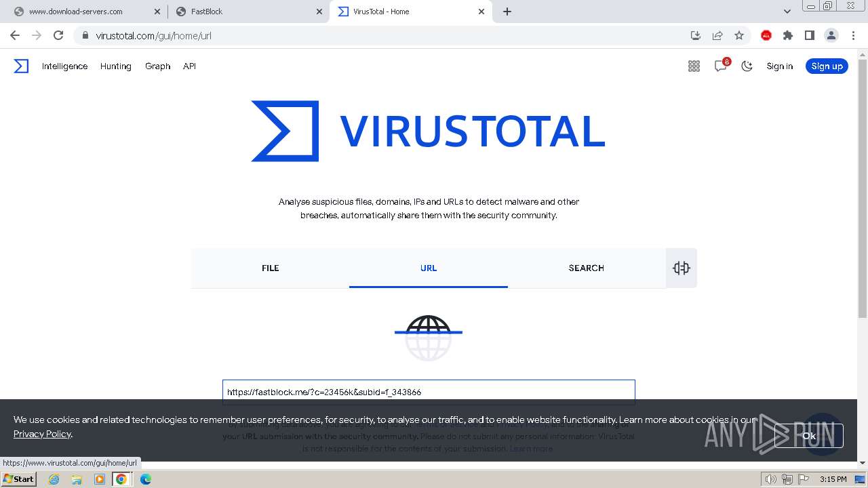Switch to the FILE tab
The image size is (868, 488).
(x=270, y=268)
